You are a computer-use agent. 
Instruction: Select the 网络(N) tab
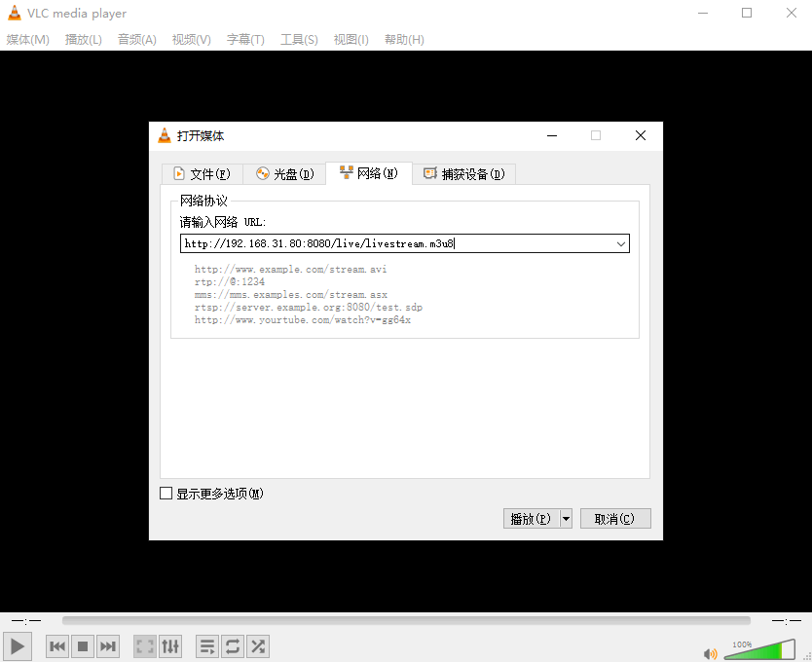(369, 173)
